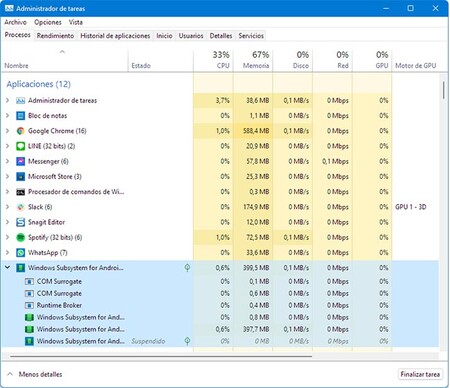This screenshot has height=388, width=450.
Task: Click the Task Manager title bar icon
Action: [9, 8]
